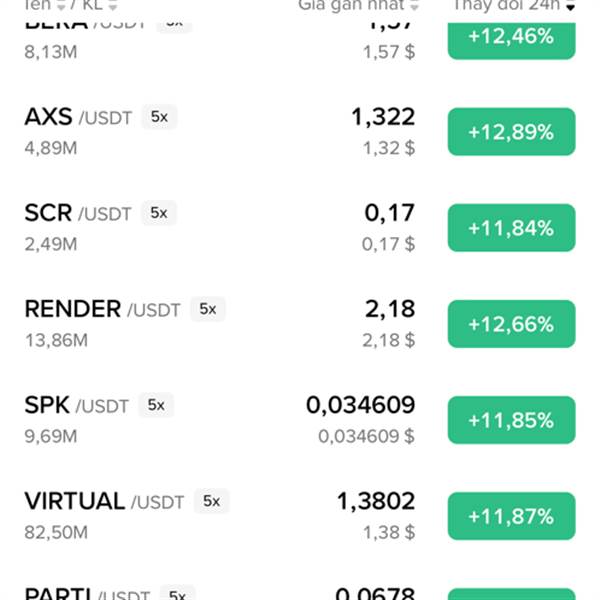Select VIRTUAL price 1,3802
The height and width of the screenshot is (600, 600).
(x=375, y=501)
